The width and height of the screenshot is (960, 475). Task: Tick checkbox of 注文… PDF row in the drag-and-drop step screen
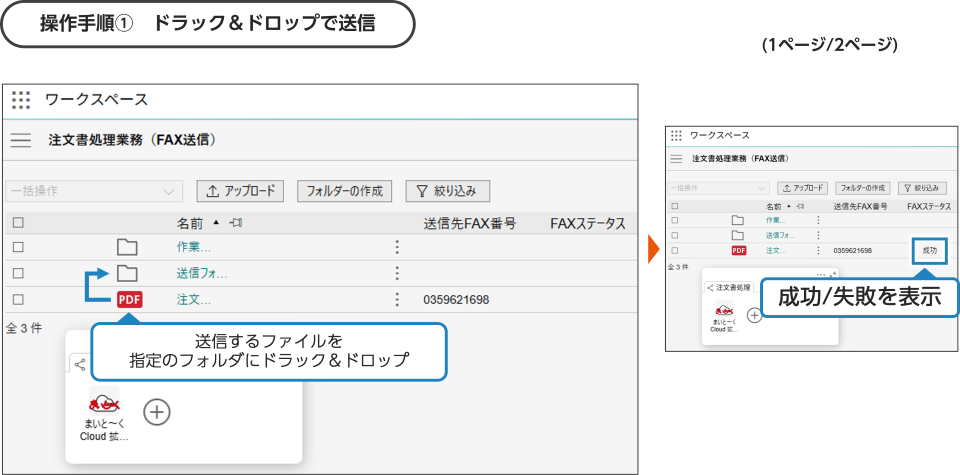click(18, 299)
